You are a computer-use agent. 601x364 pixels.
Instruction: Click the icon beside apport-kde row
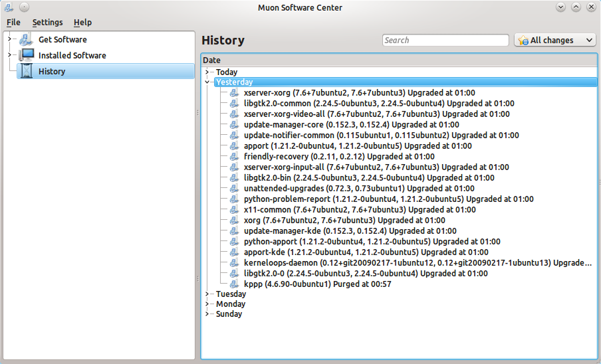(234, 252)
